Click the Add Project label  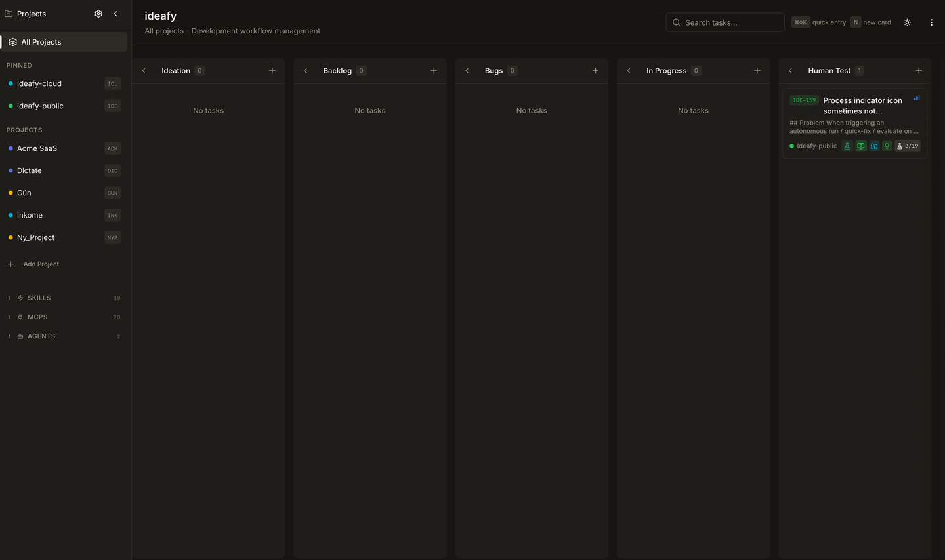coord(41,264)
